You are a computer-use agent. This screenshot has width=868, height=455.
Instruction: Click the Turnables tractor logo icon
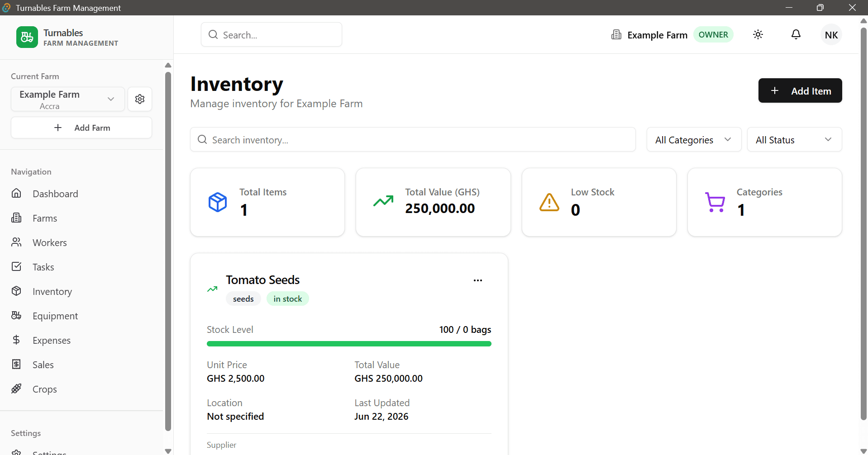27,37
